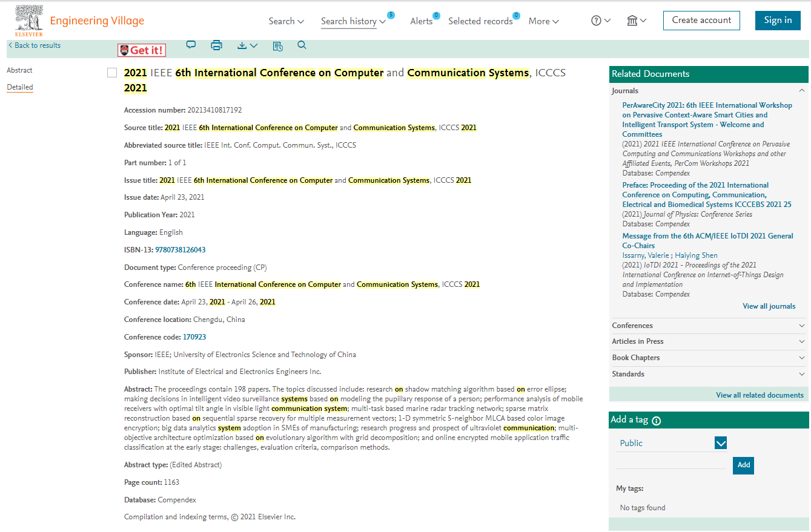Open the comment/blog icon in toolbar
811x532 pixels.
191,45
